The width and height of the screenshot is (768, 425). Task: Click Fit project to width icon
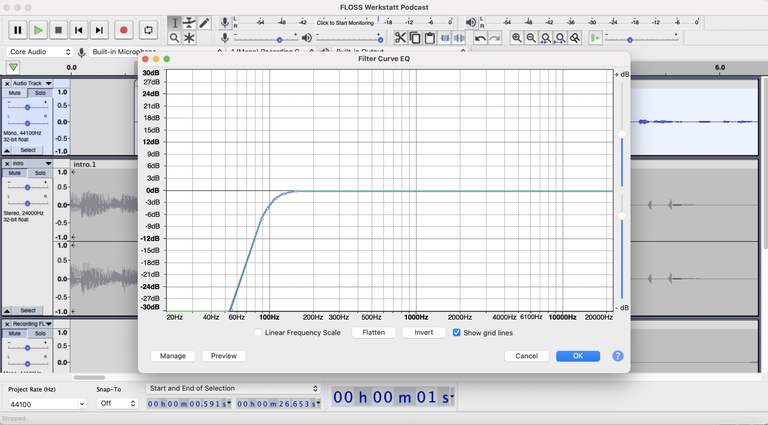(560, 38)
